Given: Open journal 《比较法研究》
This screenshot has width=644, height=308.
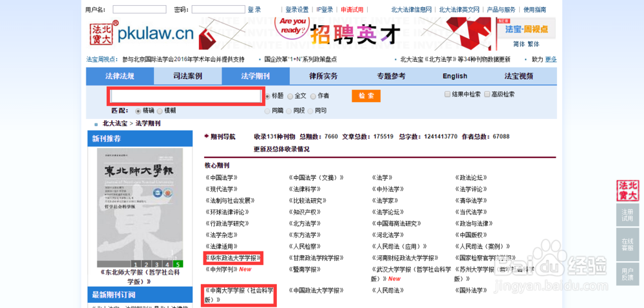Looking at the screenshot, I should [308, 201].
